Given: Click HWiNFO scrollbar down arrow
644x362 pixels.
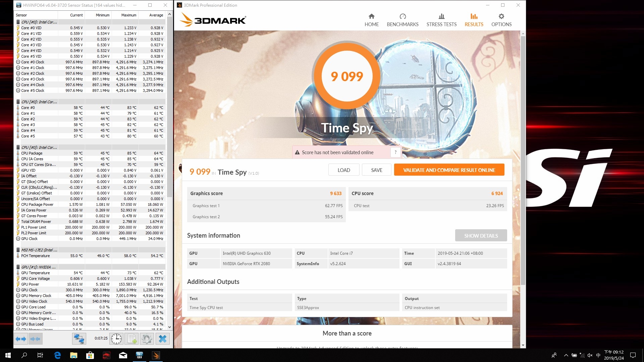Looking at the screenshot, I should [x=169, y=327].
